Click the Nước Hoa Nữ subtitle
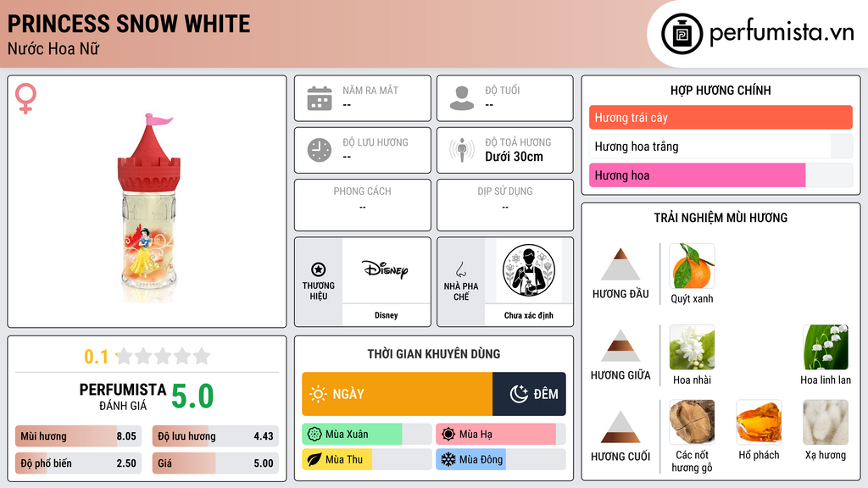This screenshot has height=488, width=868. tap(53, 49)
